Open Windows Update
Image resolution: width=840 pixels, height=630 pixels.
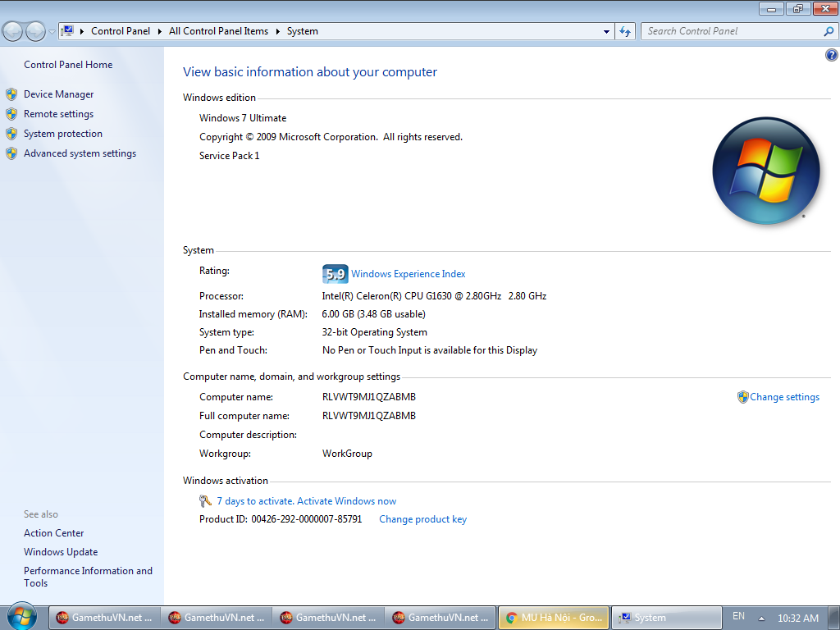(x=61, y=552)
